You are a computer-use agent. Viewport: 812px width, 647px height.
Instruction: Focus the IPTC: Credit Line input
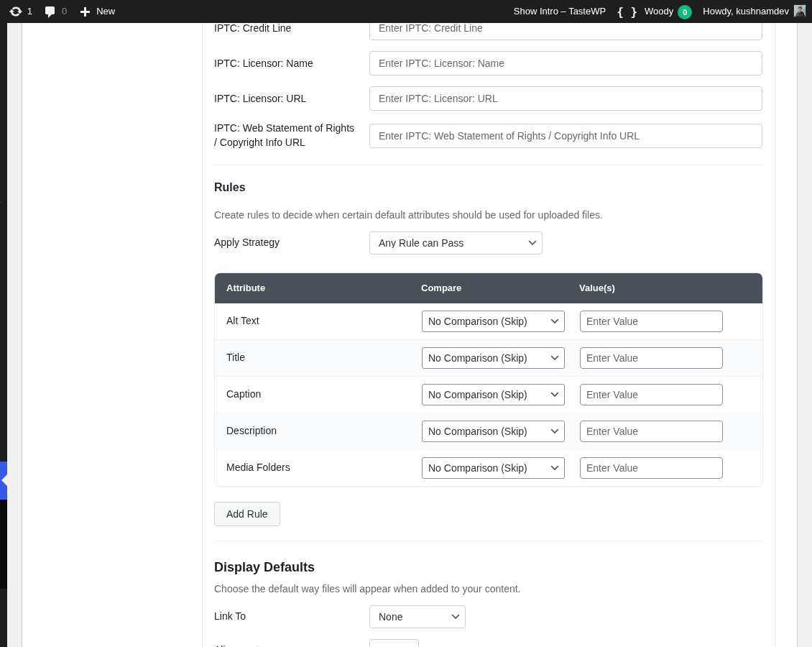[566, 28]
